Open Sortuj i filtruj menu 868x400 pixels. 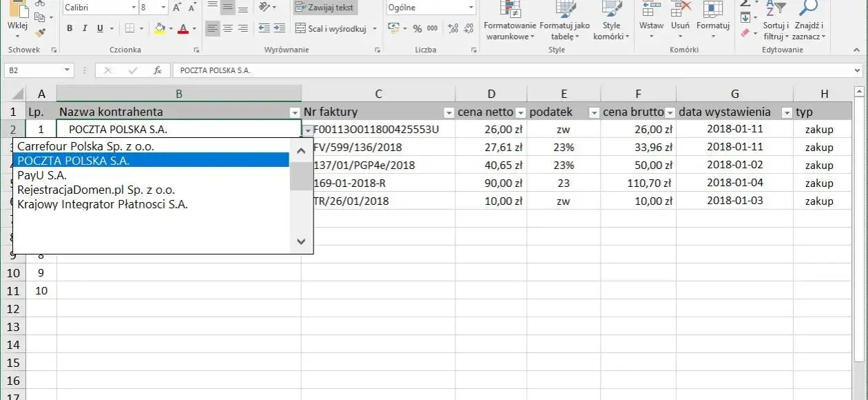(776, 21)
